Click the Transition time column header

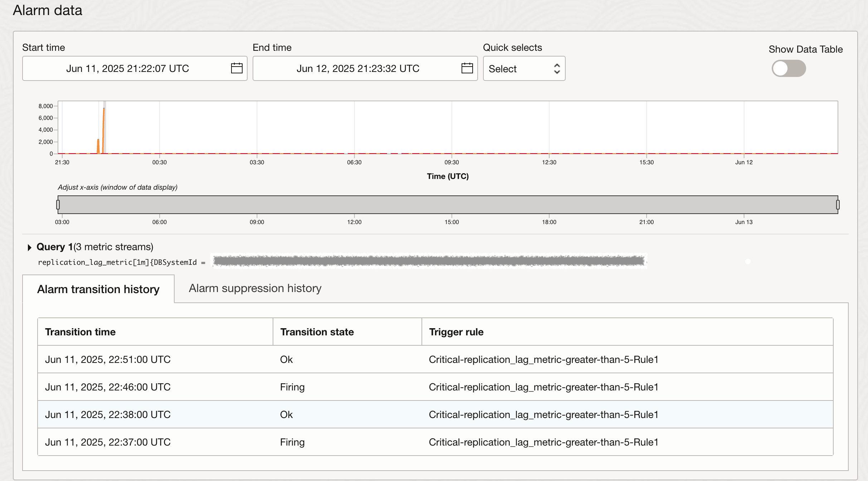[x=80, y=332]
